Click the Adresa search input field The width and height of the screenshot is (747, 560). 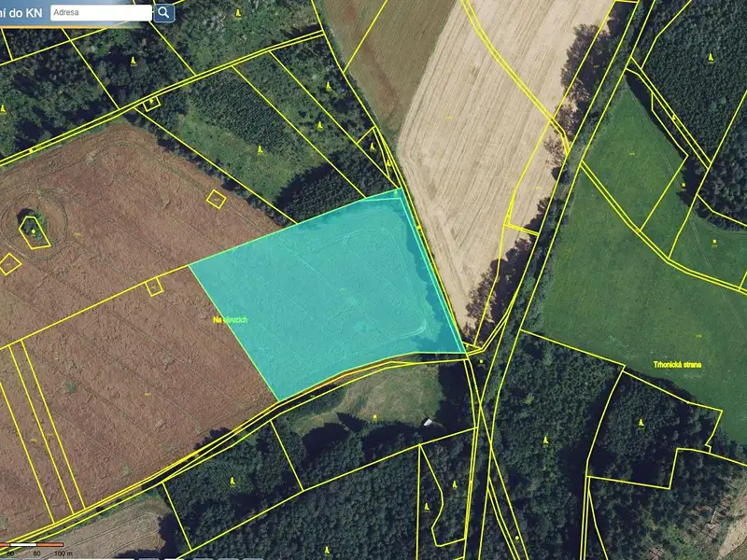click(x=101, y=13)
